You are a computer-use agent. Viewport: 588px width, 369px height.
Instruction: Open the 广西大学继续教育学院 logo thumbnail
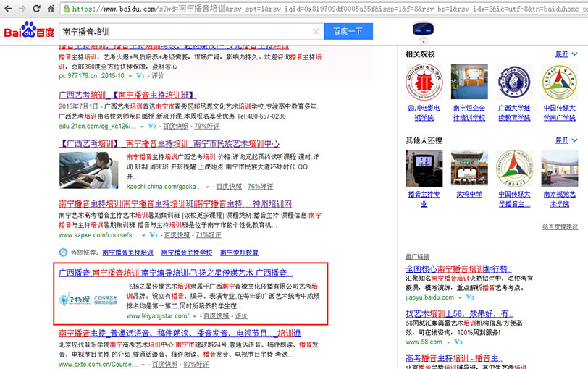click(x=514, y=82)
